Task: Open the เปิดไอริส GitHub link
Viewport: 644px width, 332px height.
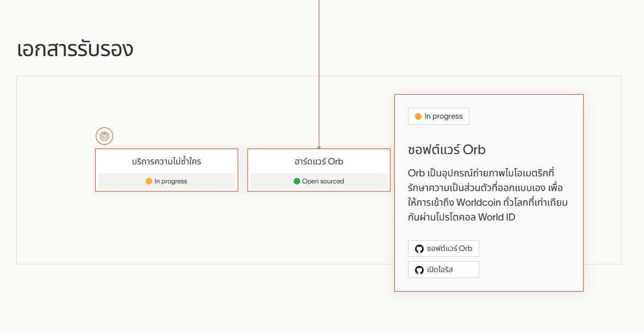Action: click(x=444, y=270)
